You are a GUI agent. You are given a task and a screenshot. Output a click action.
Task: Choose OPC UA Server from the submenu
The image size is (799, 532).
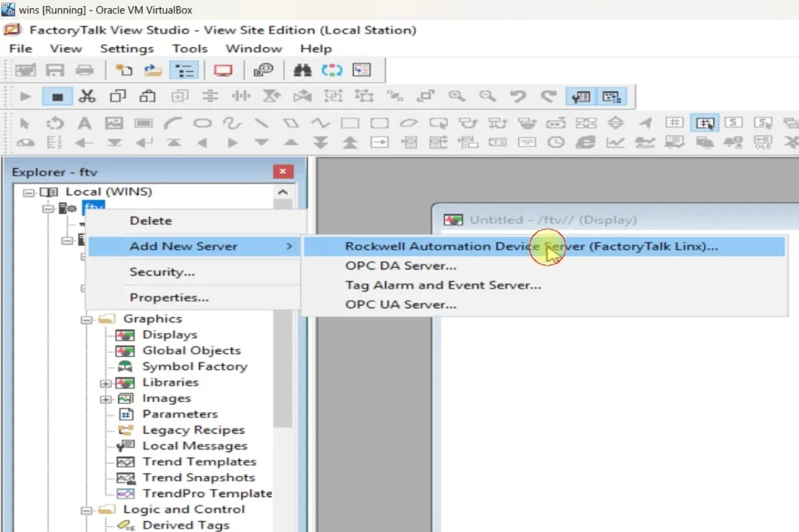coord(400,304)
